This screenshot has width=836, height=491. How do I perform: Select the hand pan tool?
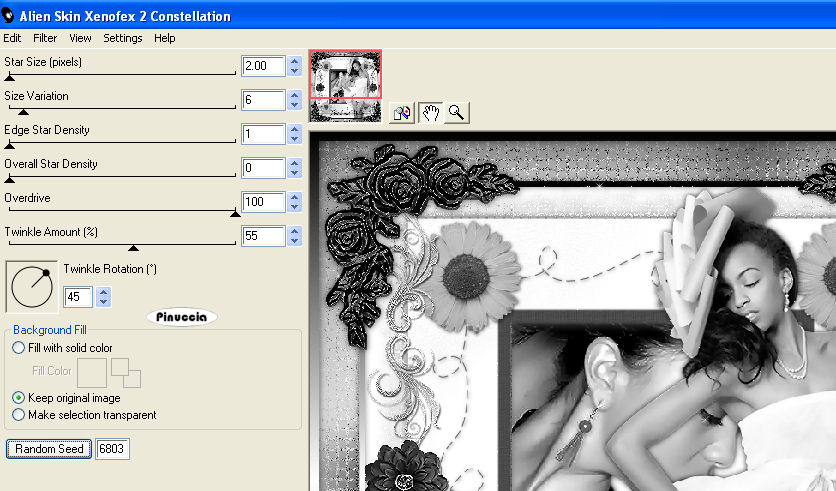(431, 112)
